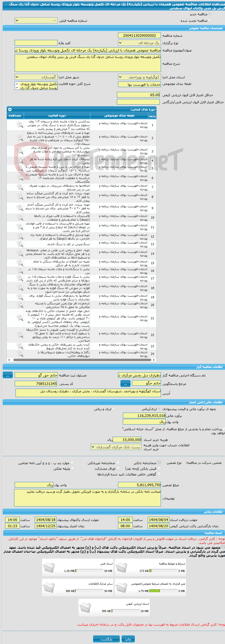Image resolution: width=225 pixels, height=644 pixels.
Task: Open the view icon for activity row 2
Action: tap(19, 138)
